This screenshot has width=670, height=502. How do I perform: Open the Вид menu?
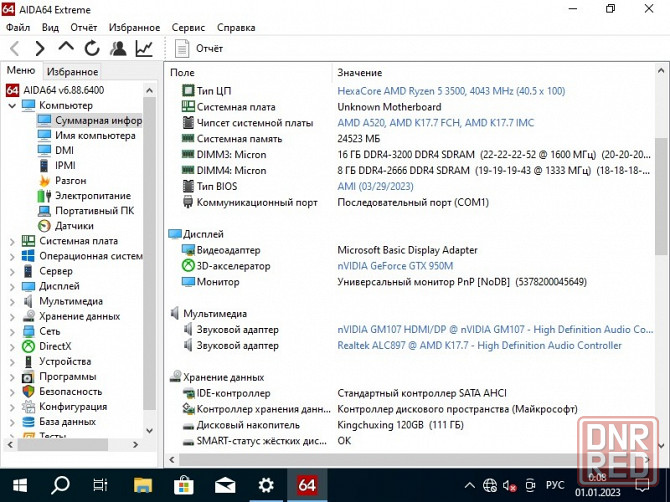50,27
